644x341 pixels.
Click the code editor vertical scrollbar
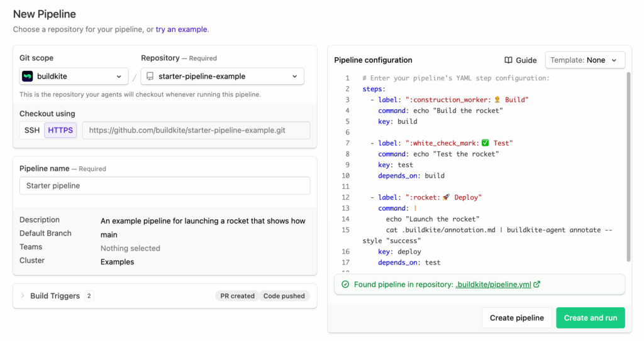(628, 166)
